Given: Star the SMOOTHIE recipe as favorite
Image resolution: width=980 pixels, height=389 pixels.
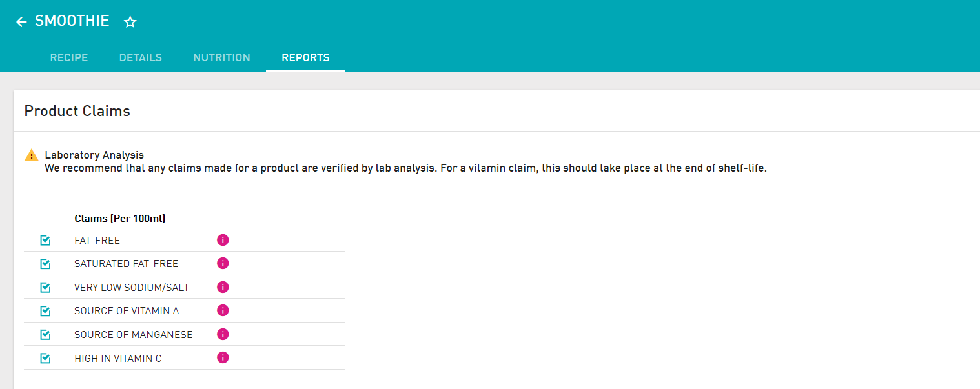Looking at the screenshot, I should point(130,22).
